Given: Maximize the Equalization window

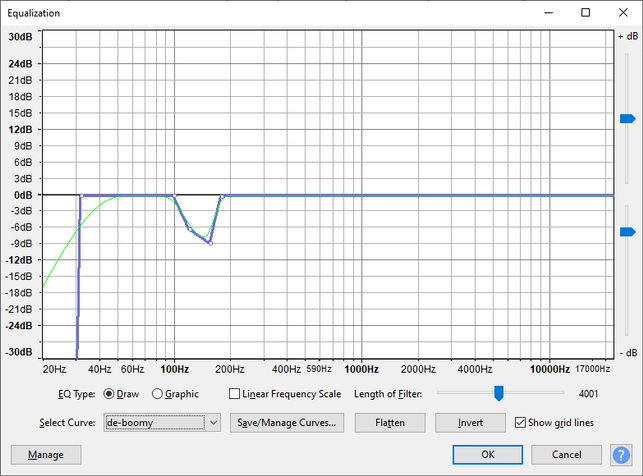Looking at the screenshot, I should [586, 13].
